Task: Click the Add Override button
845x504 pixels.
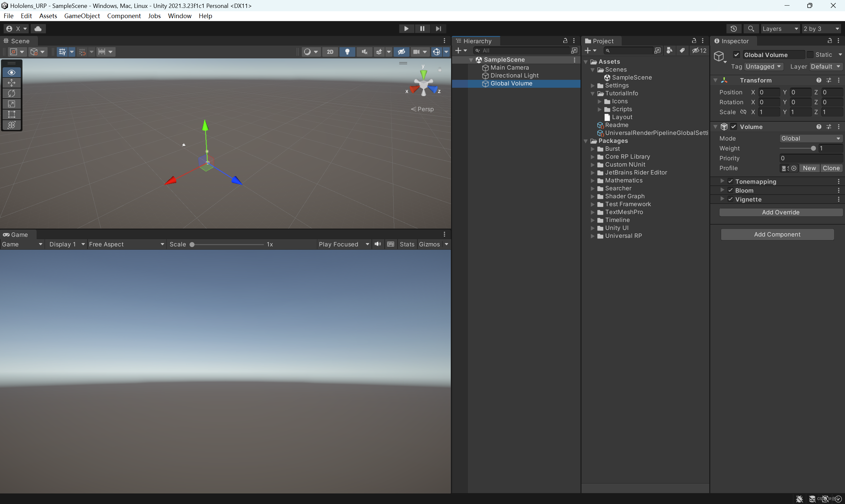Action: [780, 212]
